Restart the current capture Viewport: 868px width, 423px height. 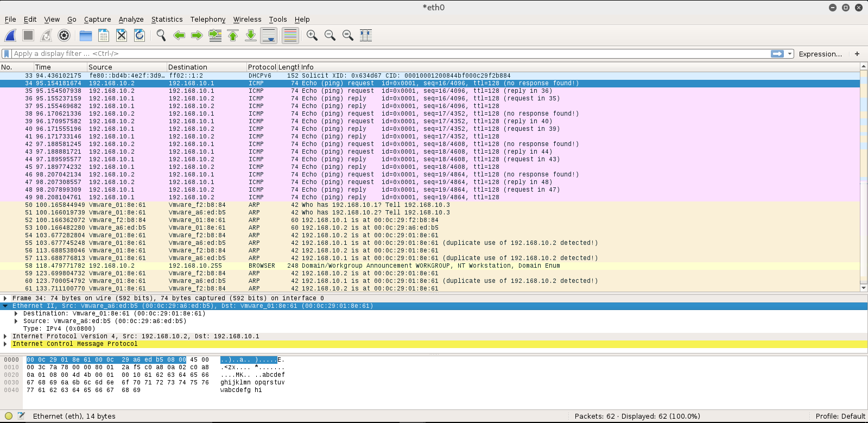click(x=46, y=35)
